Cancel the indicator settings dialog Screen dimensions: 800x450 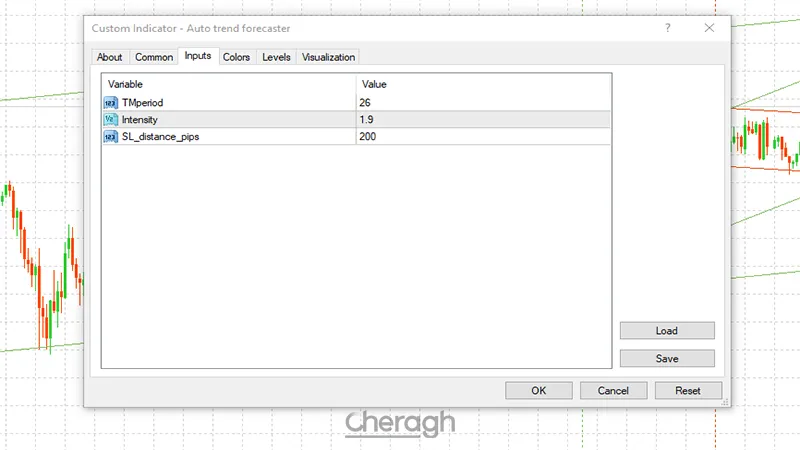point(612,390)
